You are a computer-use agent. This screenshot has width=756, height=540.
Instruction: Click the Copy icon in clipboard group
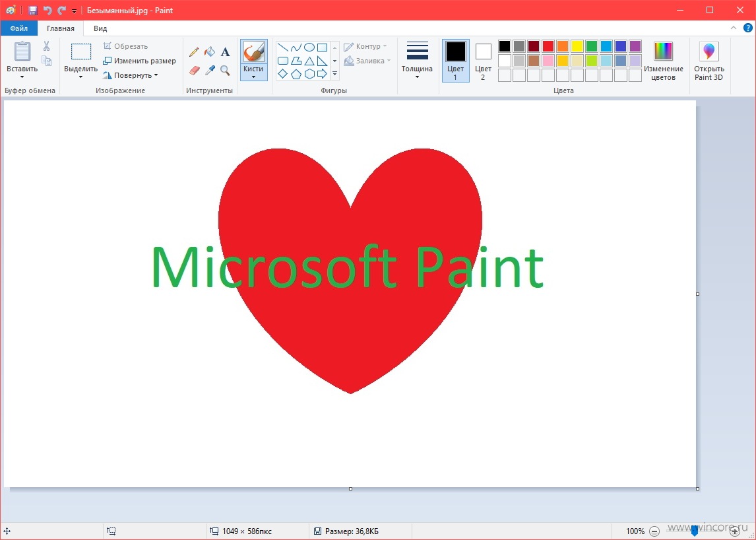pos(46,60)
